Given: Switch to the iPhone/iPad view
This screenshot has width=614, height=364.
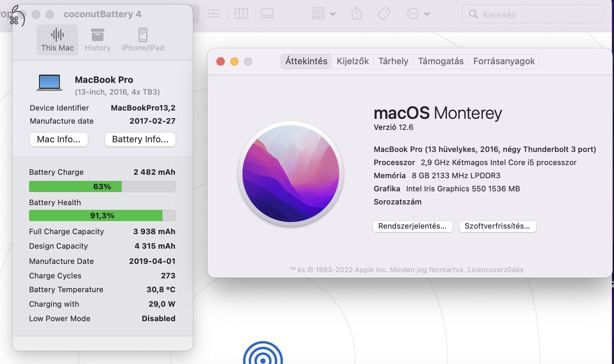Looking at the screenshot, I should coord(143,39).
